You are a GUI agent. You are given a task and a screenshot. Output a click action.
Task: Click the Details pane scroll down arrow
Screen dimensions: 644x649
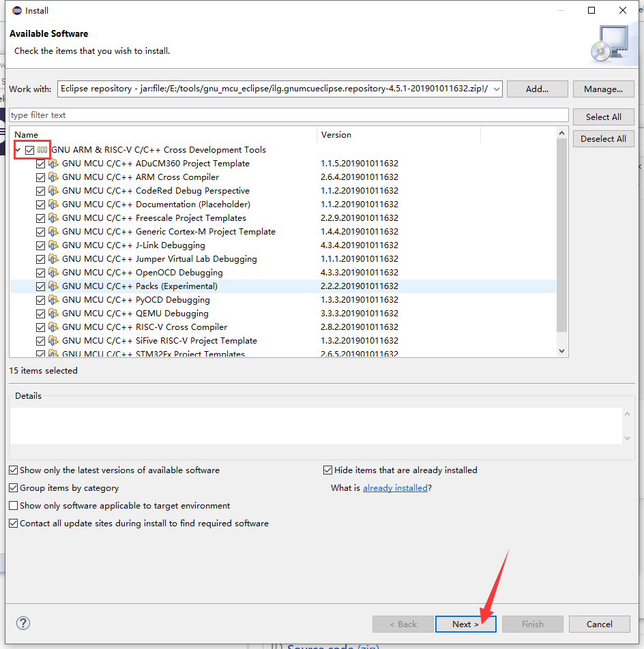pyautogui.click(x=628, y=438)
